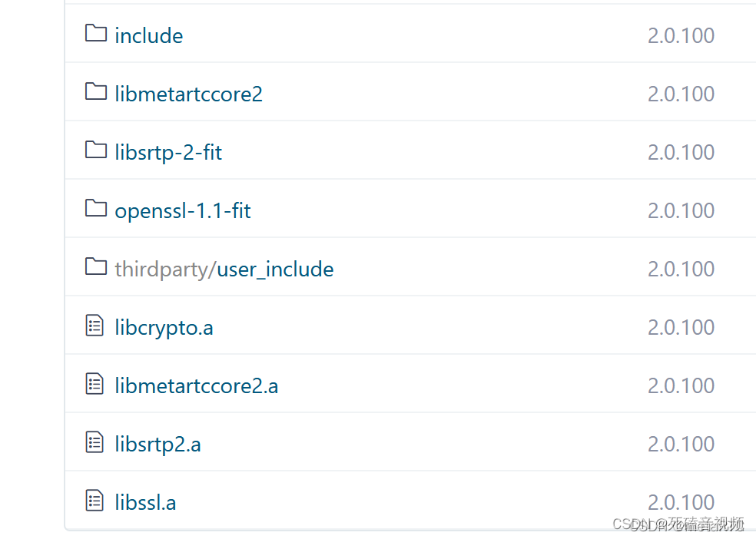756x539 pixels.
Task: Open the libmetartccore2 directory link
Action: tap(188, 94)
